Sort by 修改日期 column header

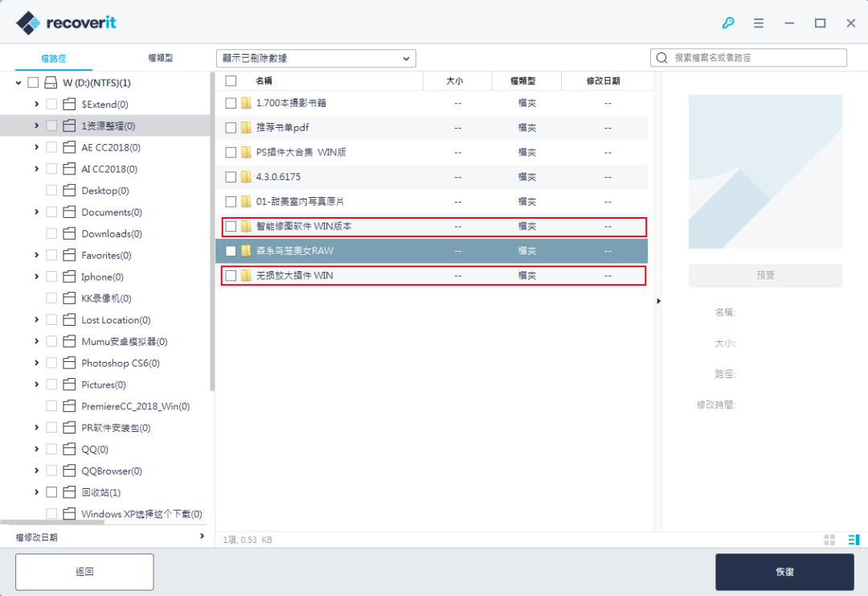[x=603, y=81]
